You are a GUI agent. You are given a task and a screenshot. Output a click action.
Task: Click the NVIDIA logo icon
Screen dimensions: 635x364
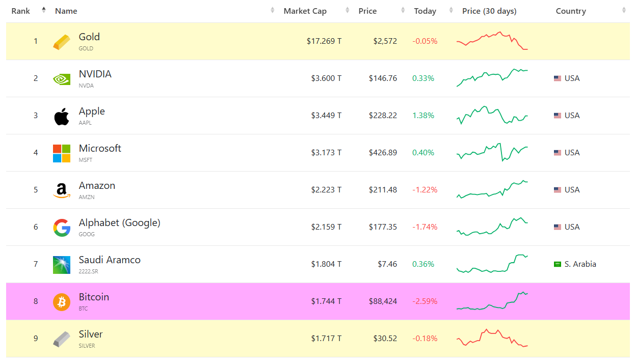click(x=62, y=79)
